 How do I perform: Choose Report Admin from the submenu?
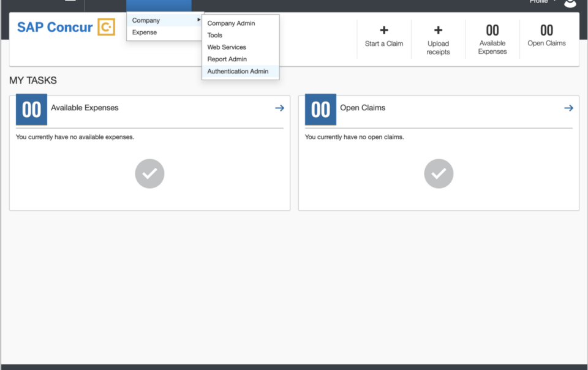tap(240, 59)
